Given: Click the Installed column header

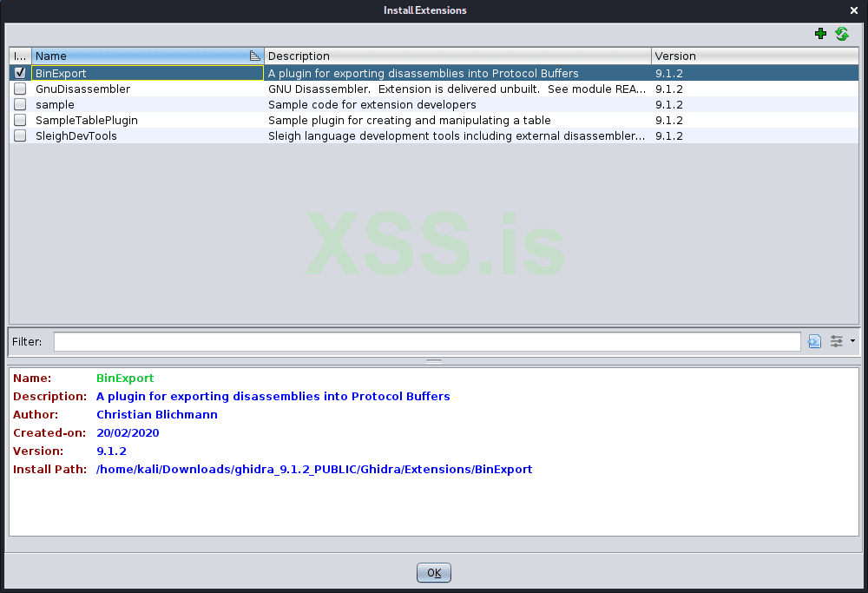Looking at the screenshot, I should coord(21,56).
